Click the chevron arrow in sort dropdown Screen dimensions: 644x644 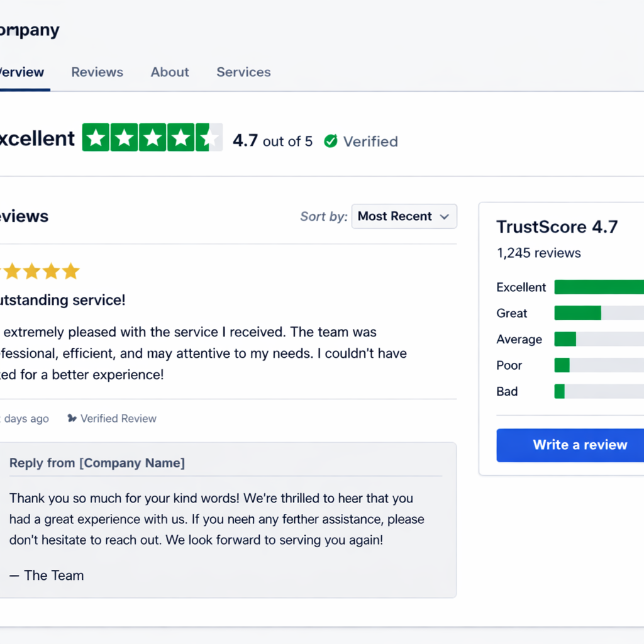tap(445, 216)
